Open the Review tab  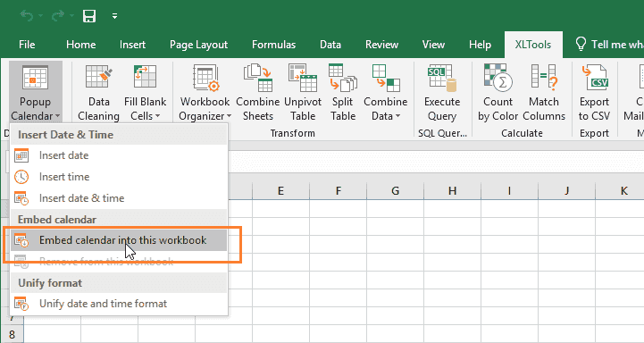(381, 45)
